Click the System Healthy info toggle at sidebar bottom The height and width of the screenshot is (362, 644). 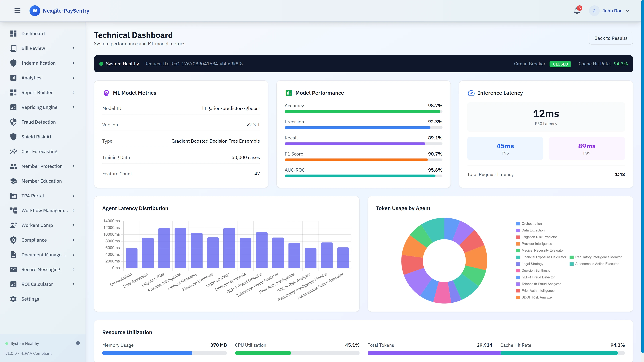pyautogui.click(x=78, y=343)
